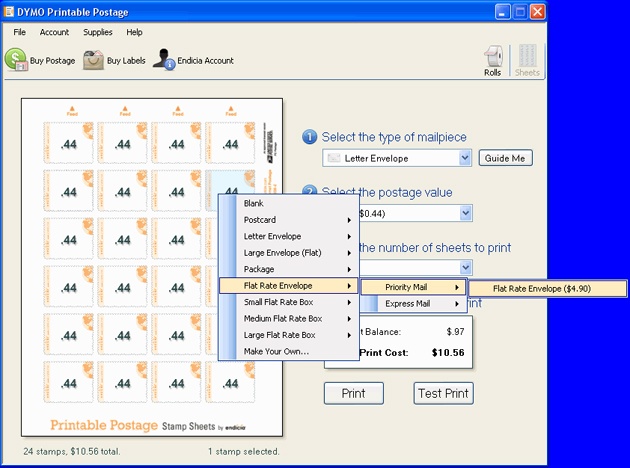This screenshot has height=468, width=630.
Task: Expand the Letter Envelope submenu entry
Action: coord(288,236)
